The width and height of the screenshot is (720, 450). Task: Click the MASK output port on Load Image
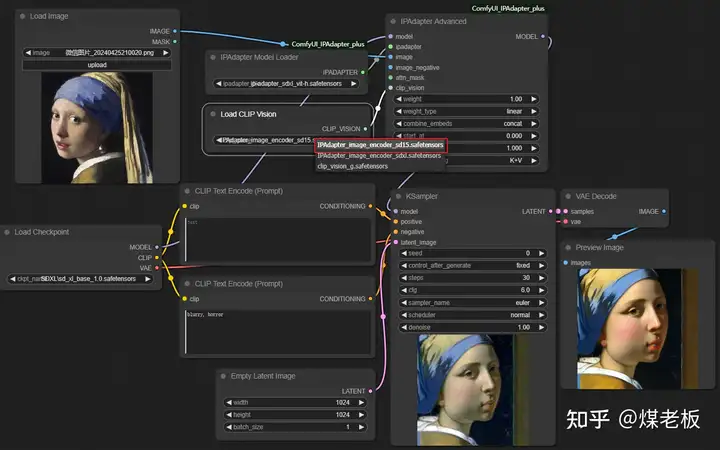pos(175,42)
